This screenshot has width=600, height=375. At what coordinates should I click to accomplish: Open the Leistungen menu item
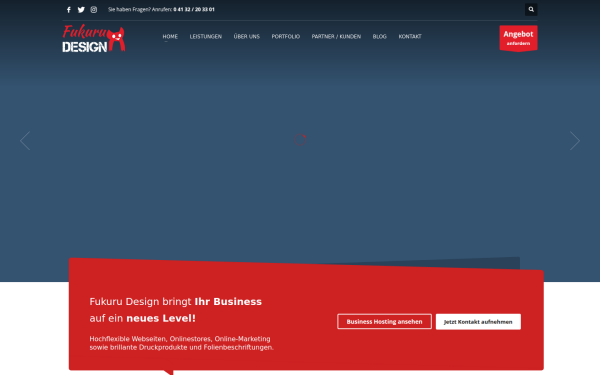(206, 36)
